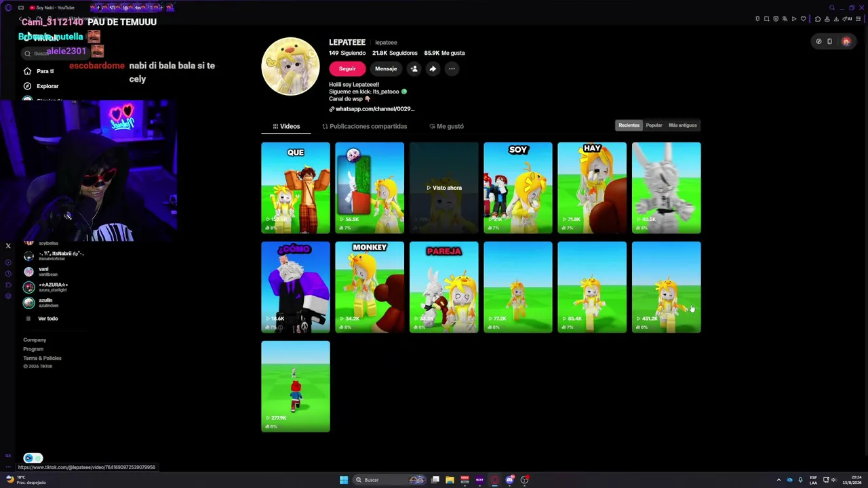Open the video thumbnail captioned MONKEY

tap(370, 287)
